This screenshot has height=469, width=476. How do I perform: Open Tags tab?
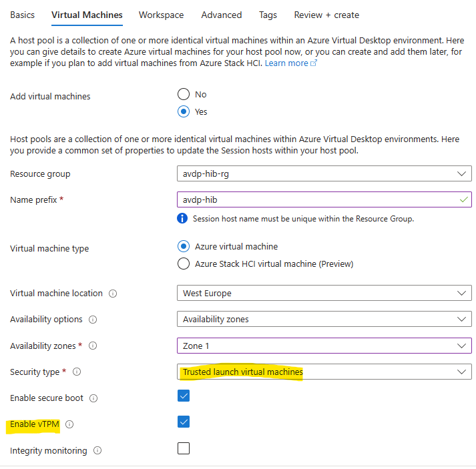tap(268, 15)
